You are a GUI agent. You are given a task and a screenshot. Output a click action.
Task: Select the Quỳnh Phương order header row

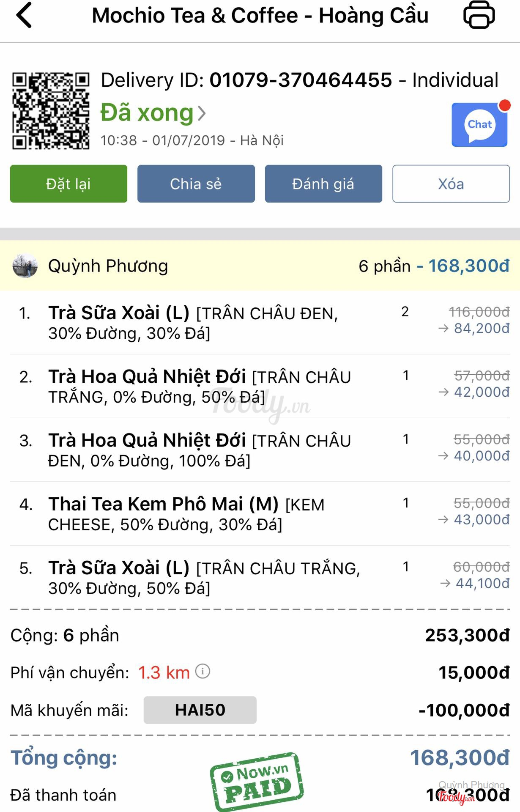click(260, 266)
